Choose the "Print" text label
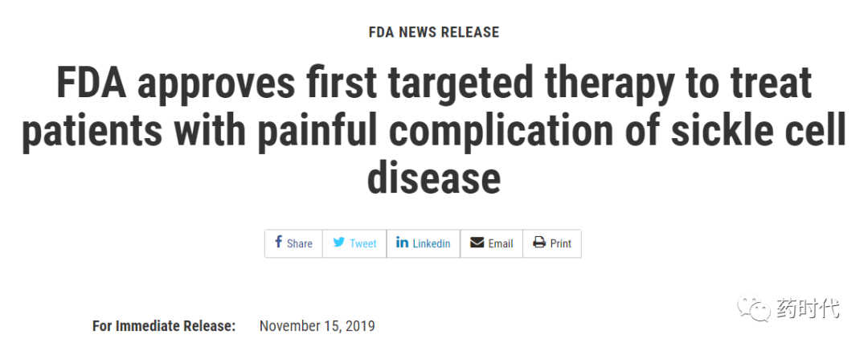 point(561,243)
